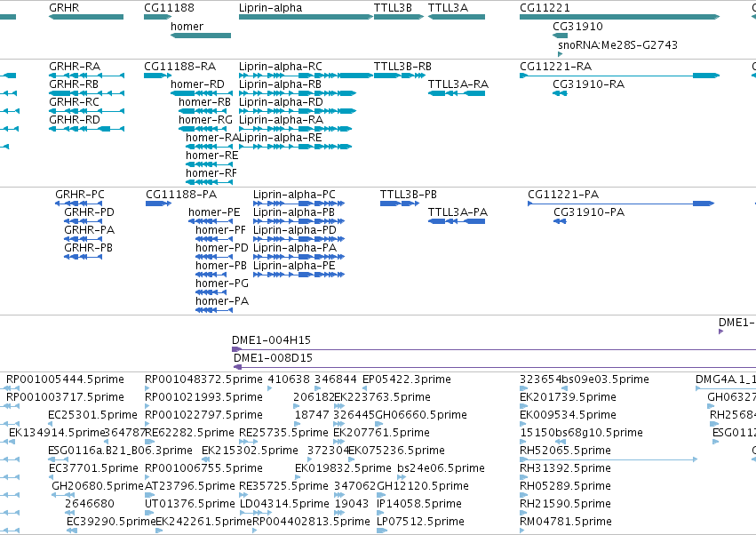Click the CG11188 gene feature
The width and height of the screenshot is (756, 535).
point(157,17)
